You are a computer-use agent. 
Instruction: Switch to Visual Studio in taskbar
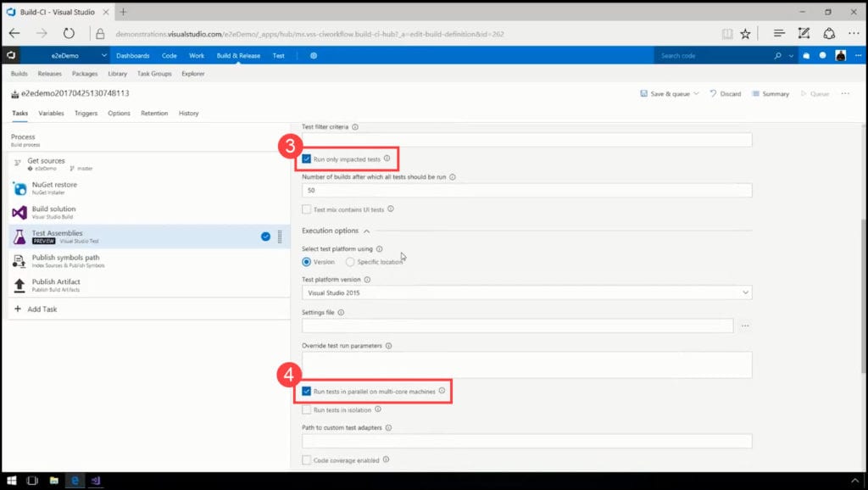(95, 481)
